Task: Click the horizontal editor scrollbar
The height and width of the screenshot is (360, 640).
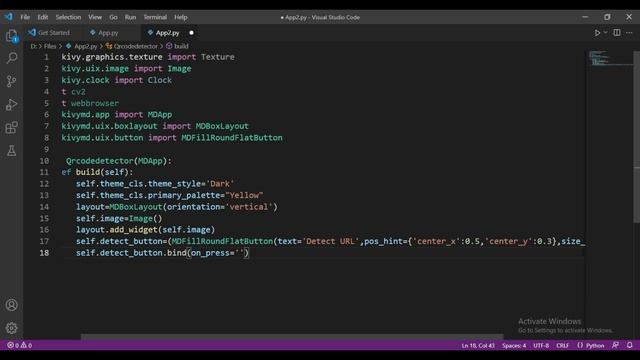Action: (292, 337)
